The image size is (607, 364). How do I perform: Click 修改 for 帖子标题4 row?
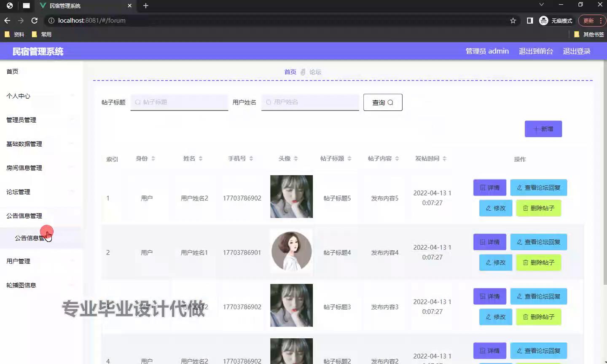click(x=496, y=262)
